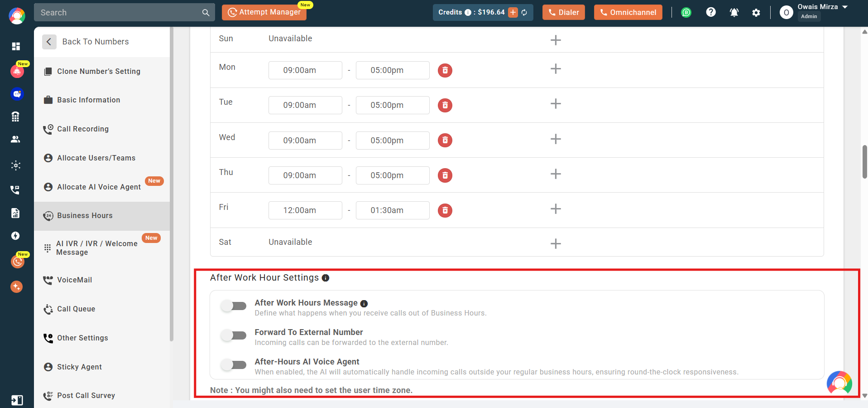Open Monday end time 05:00pm selector

pyautogui.click(x=393, y=70)
